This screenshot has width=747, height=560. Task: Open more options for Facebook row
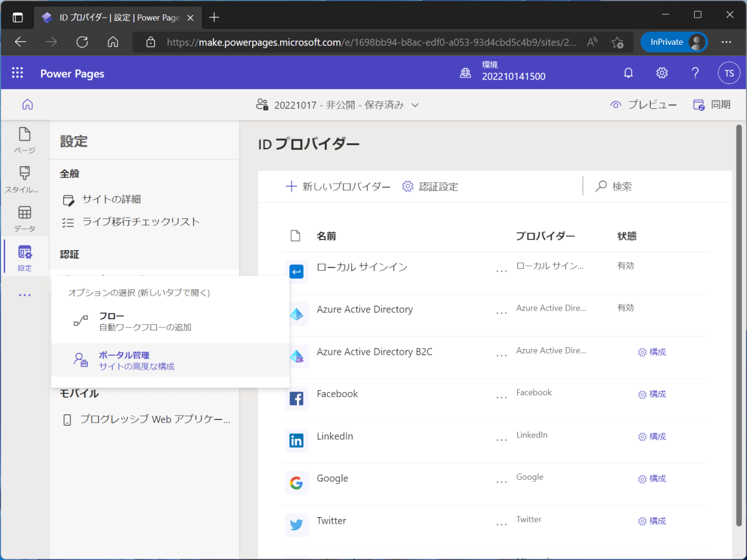pos(502,398)
